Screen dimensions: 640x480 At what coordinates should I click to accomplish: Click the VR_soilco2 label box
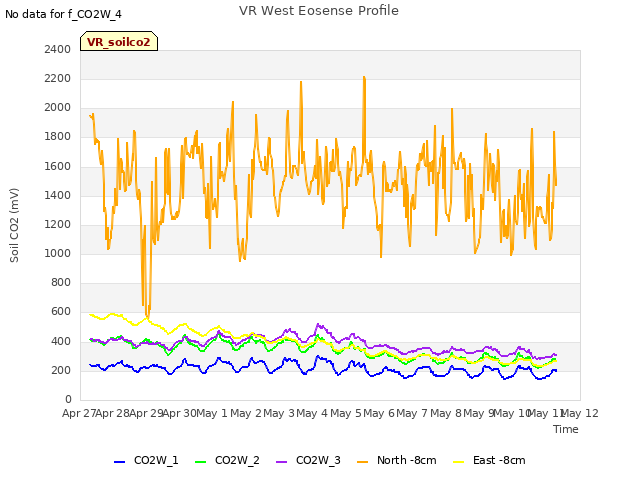click(x=119, y=41)
